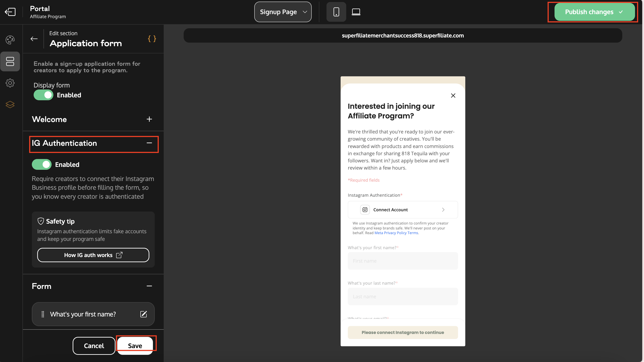The height and width of the screenshot is (362, 644).
Task: Click the Instagram logo in Connect Account
Action: (x=365, y=210)
